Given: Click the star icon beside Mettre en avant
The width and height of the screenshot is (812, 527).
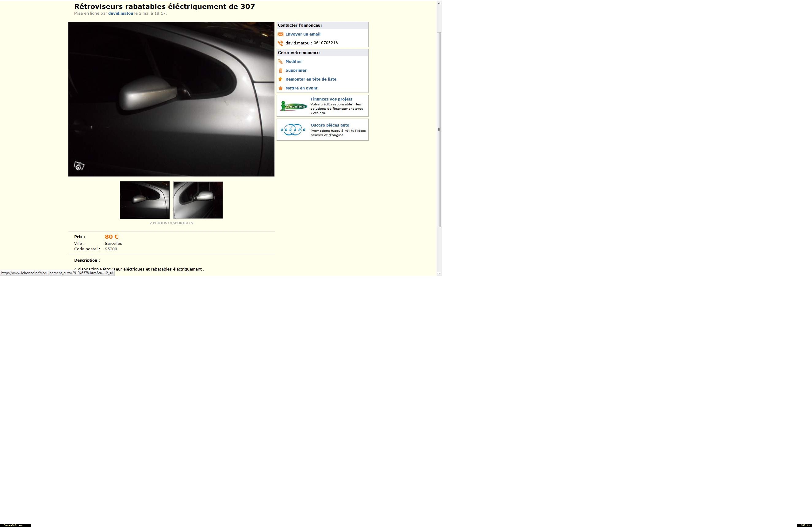Looking at the screenshot, I should [281, 88].
